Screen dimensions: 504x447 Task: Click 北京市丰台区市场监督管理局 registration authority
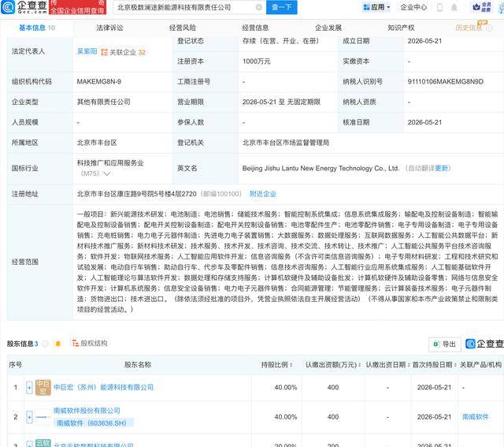(286, 143)
